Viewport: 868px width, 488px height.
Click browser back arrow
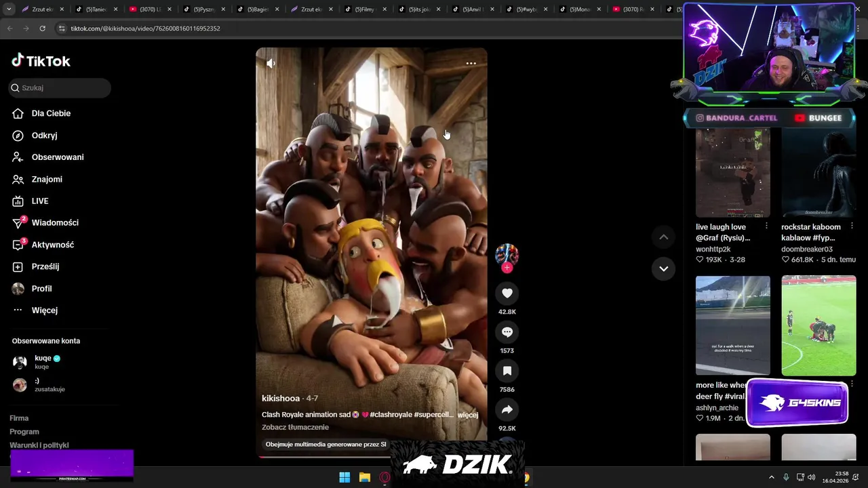point(9,28)
